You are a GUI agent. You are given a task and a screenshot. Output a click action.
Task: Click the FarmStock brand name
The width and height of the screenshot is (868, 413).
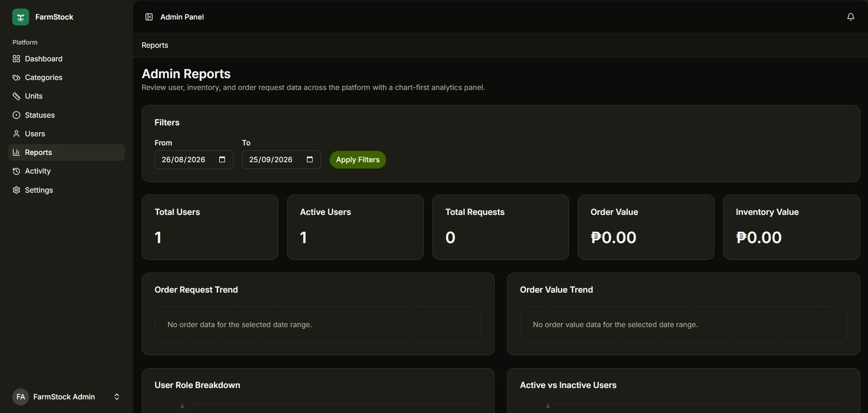(54, 17)
